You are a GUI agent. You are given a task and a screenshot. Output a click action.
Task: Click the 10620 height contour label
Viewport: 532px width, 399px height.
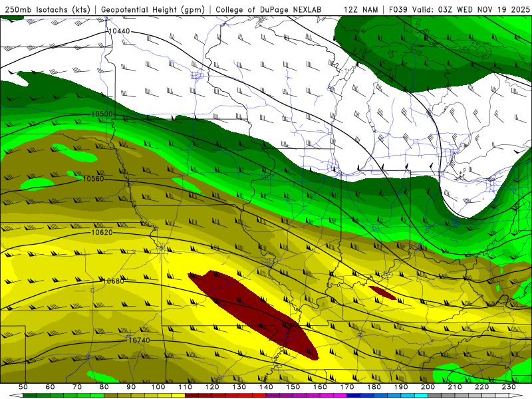tap(102, 232)
